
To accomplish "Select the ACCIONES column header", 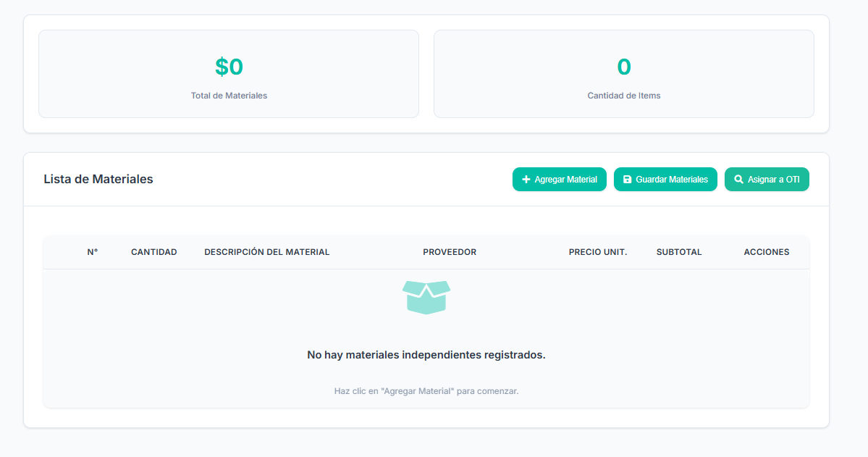I will (767, 252).
